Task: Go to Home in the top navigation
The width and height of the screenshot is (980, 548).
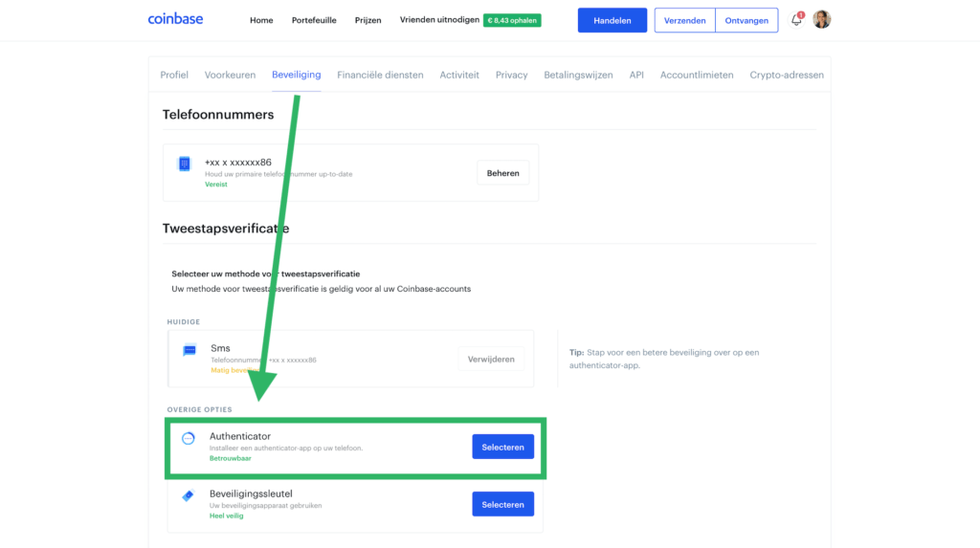Action: point(261,20)
